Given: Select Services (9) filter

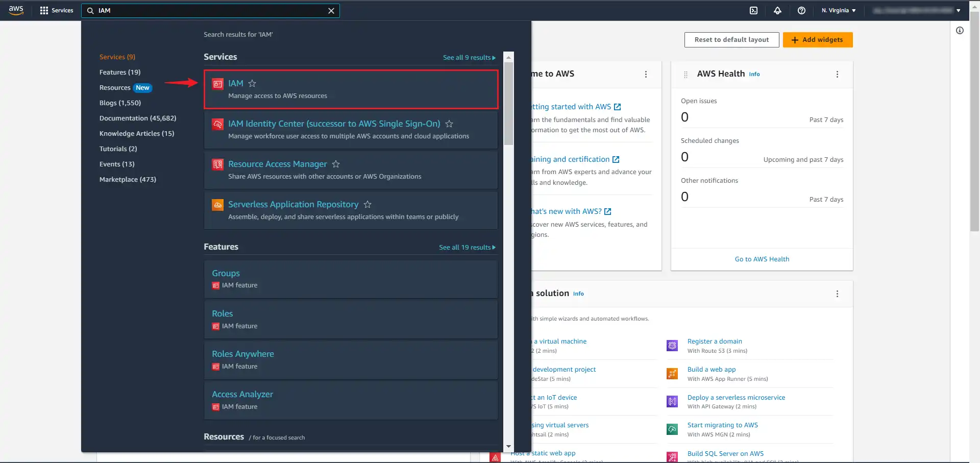Looking at the screenshot, I should (117, 57).
